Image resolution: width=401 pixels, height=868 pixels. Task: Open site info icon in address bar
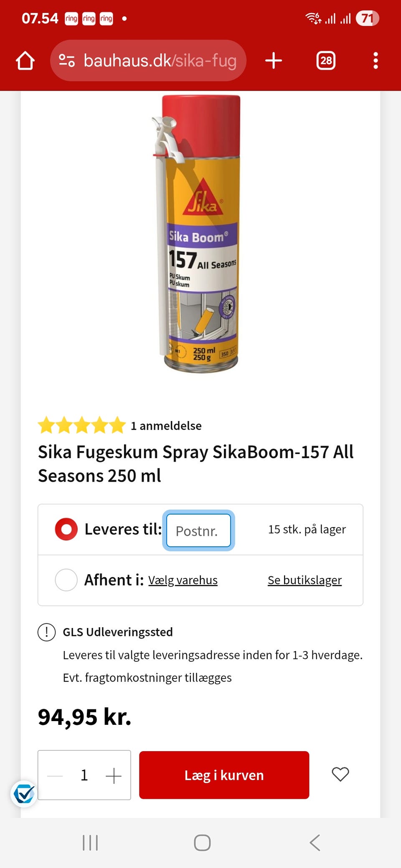pyautogui.click(x=66, y=61)
